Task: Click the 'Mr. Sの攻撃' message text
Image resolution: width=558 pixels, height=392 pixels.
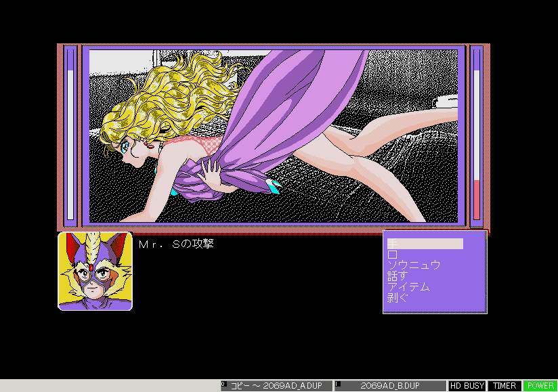Action: 176,244
